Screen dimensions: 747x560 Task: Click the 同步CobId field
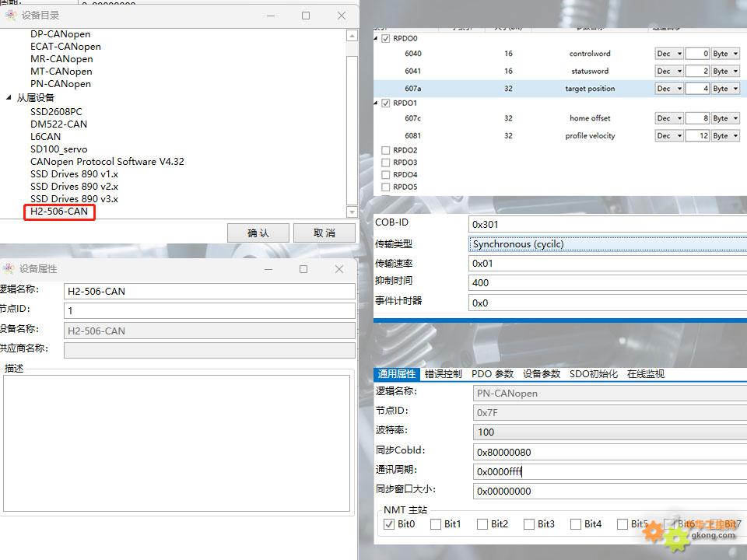[610, 453]
